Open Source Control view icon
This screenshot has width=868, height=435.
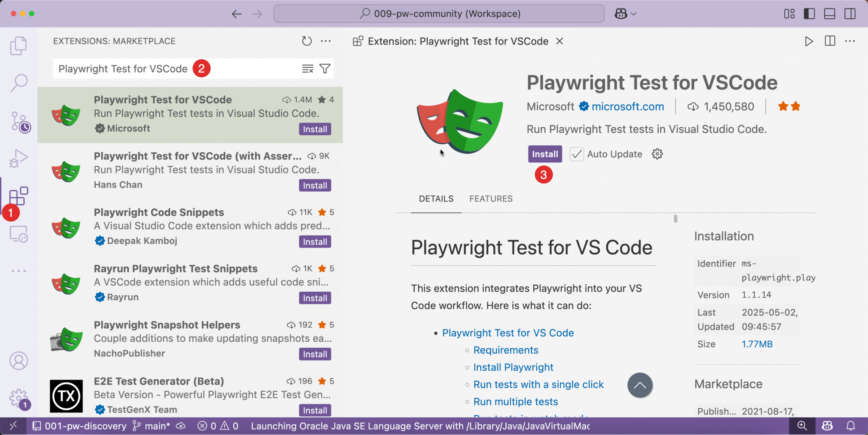click(x=20, y=123)
